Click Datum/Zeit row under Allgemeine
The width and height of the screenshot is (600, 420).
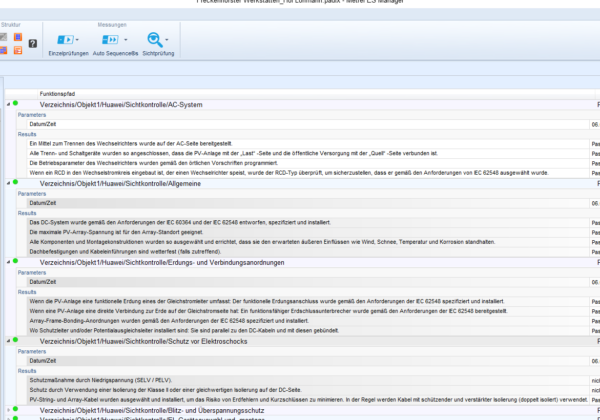click(x=308, y=203)
